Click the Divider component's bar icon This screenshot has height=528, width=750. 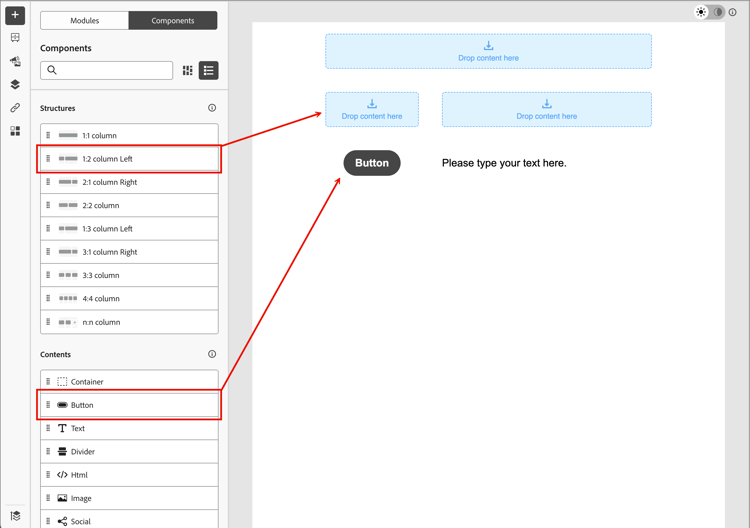pyautogui.click(x=62, y=451)
